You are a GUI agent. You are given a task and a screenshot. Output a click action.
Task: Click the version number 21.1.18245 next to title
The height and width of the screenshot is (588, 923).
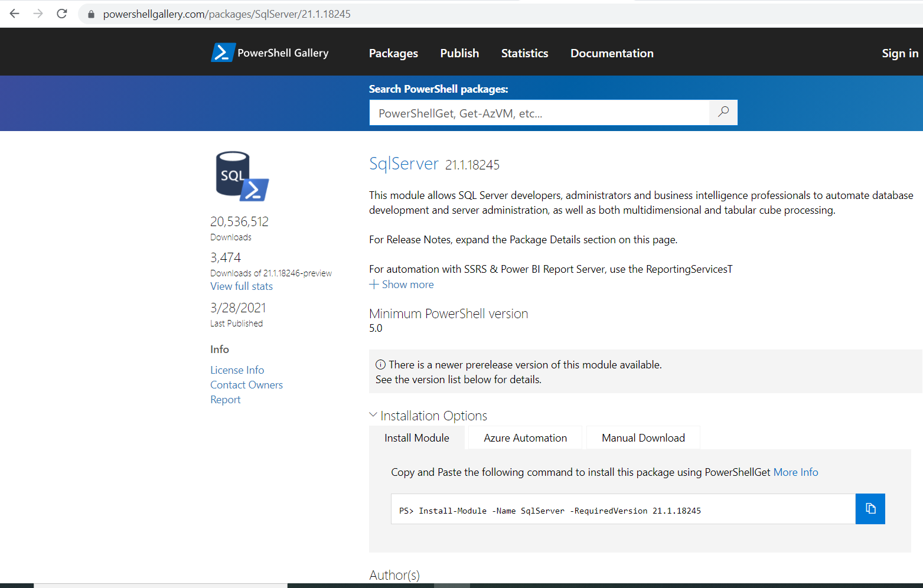pyautogui.click(x=472, y=165)
